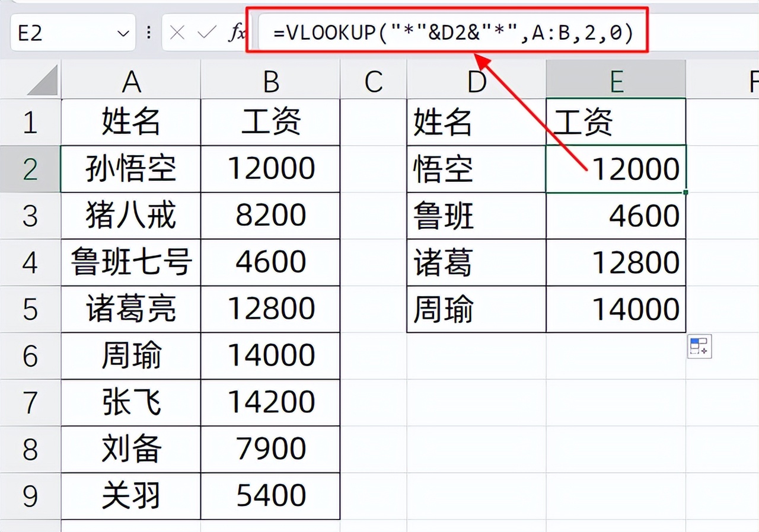Click inside the VLOOKUP formula bar
The width and height of the screenshot is (759, 532).
pyautogui.click(x=453, y=33)
